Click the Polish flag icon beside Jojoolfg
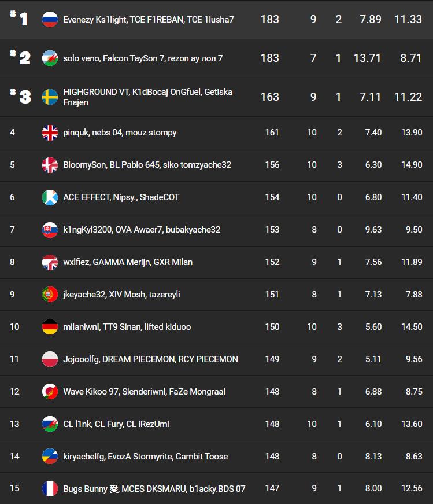 50,359
